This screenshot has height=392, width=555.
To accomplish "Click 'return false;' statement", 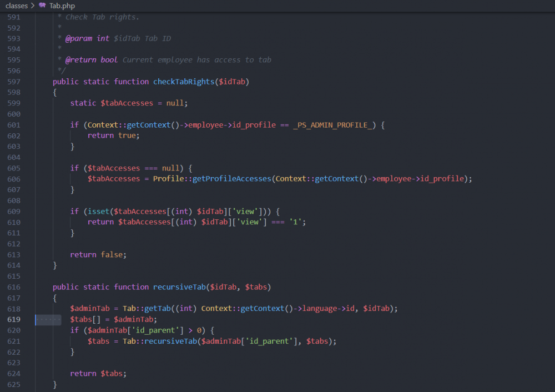I will pyautogui.click(x=98, y=255).
